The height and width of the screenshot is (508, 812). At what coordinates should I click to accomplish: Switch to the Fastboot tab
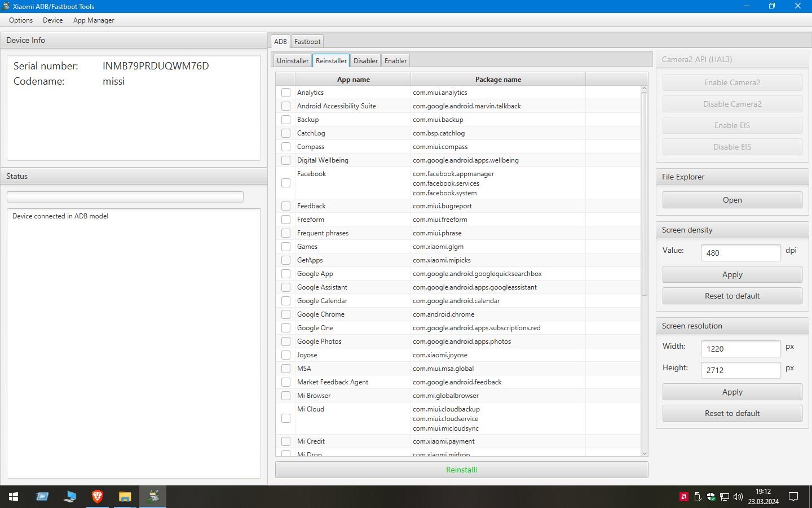307,41
